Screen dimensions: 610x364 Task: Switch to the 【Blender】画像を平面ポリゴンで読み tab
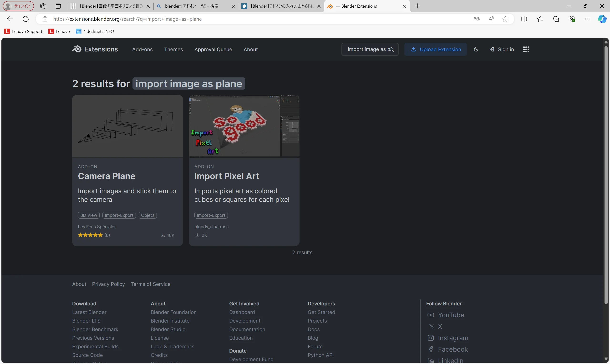tap(110, 6)
